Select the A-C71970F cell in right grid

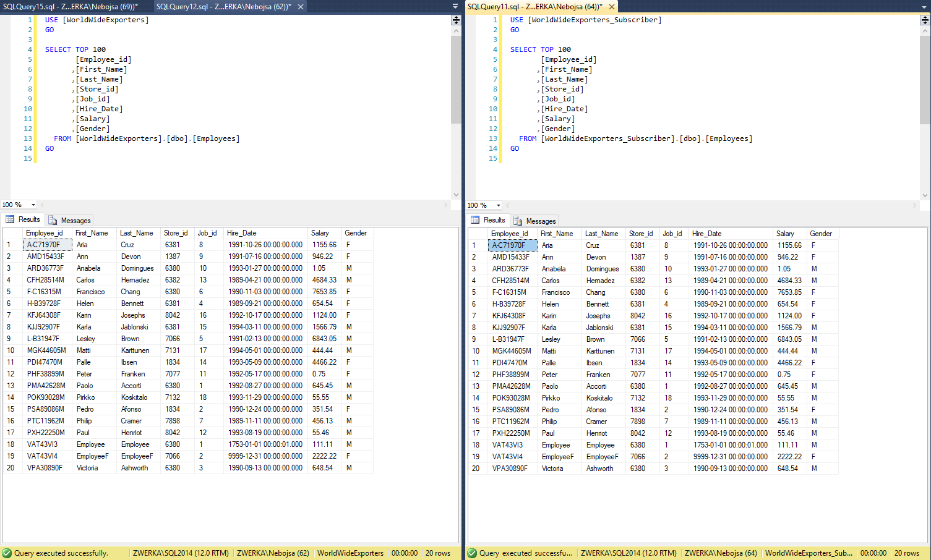tap(513, 245)
